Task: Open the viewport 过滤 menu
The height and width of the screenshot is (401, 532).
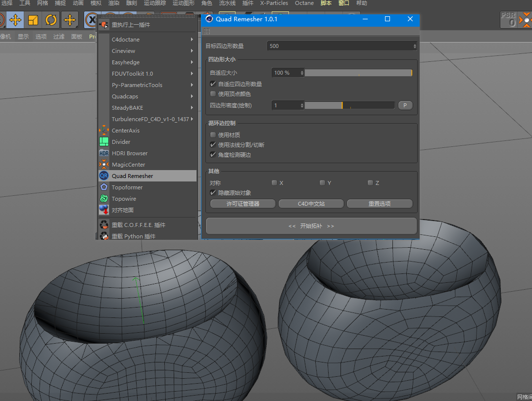Action: (59, 36)
